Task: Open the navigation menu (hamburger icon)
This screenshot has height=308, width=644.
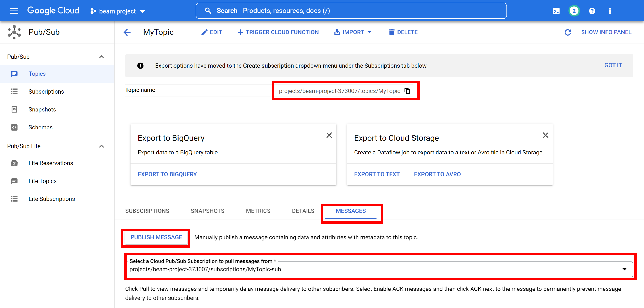Action: point(14,11)
